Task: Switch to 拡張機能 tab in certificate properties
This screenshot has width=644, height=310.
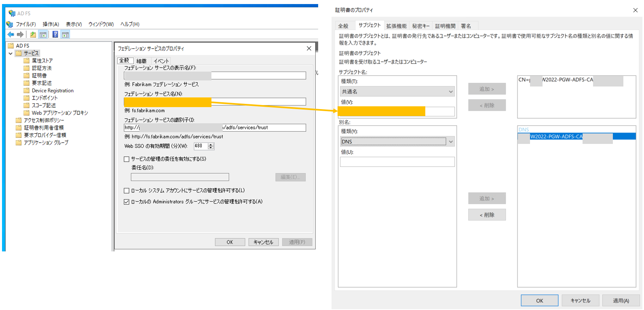Action: coord(396,26)
